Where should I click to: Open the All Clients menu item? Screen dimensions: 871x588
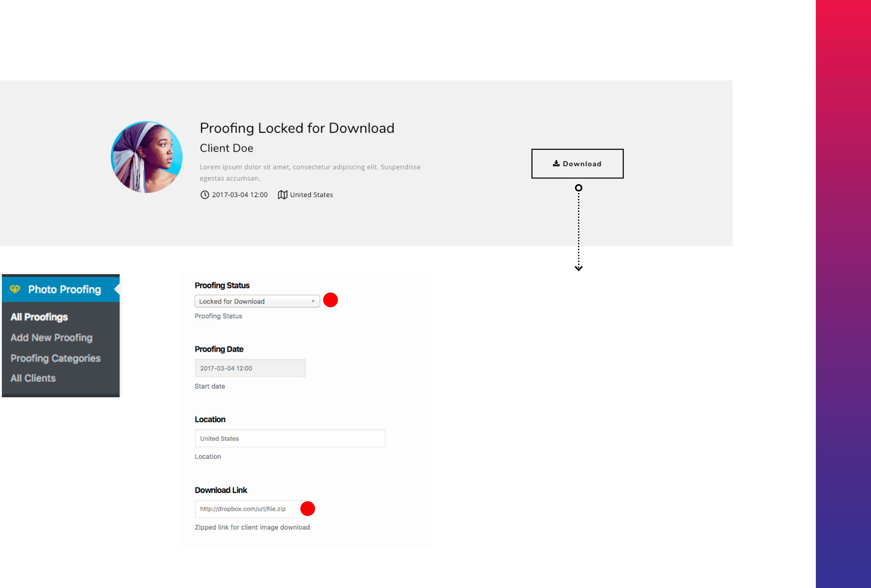coord(33,378)
